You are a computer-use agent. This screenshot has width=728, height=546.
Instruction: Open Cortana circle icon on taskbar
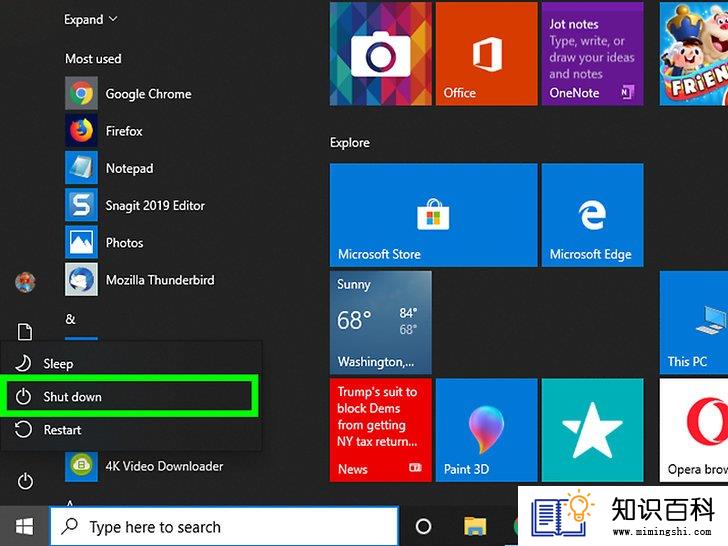click(423, 526)
